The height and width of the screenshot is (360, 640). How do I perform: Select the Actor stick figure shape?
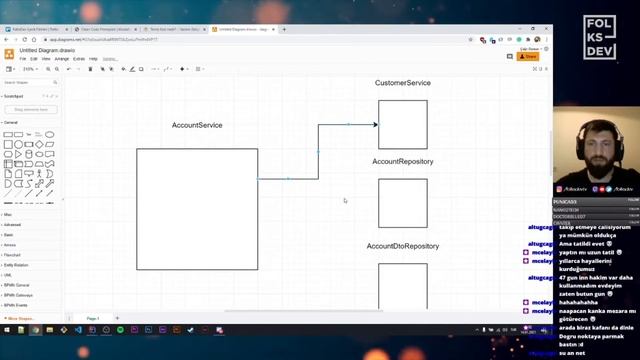(x=39, y=174)
